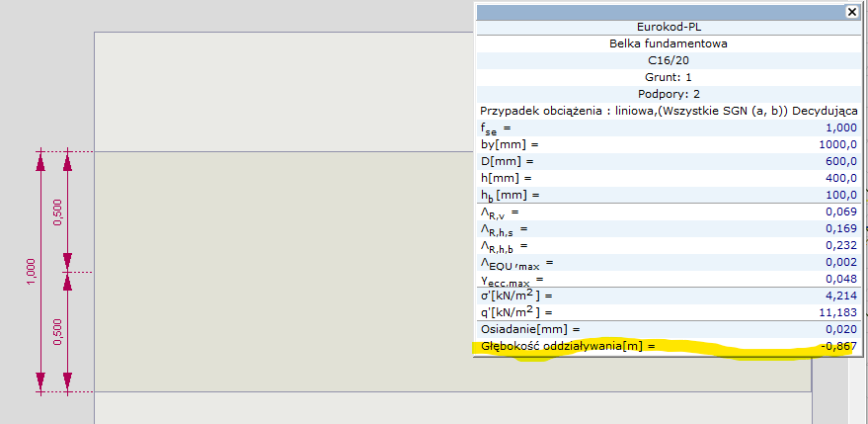868x424 pixels.
Task: Click the hb[mm] value 100,0
Action: click(836, 195)
